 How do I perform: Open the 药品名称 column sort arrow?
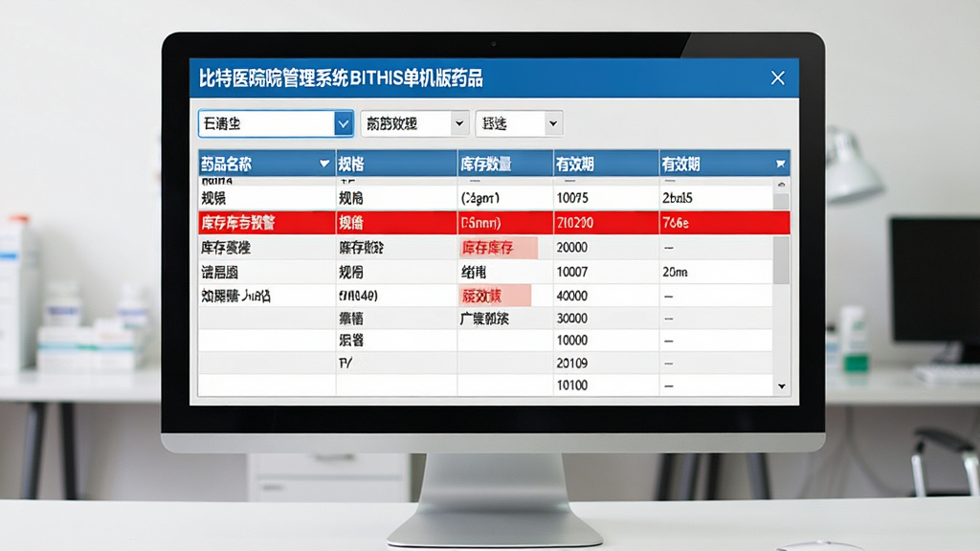tap(324, 164)
